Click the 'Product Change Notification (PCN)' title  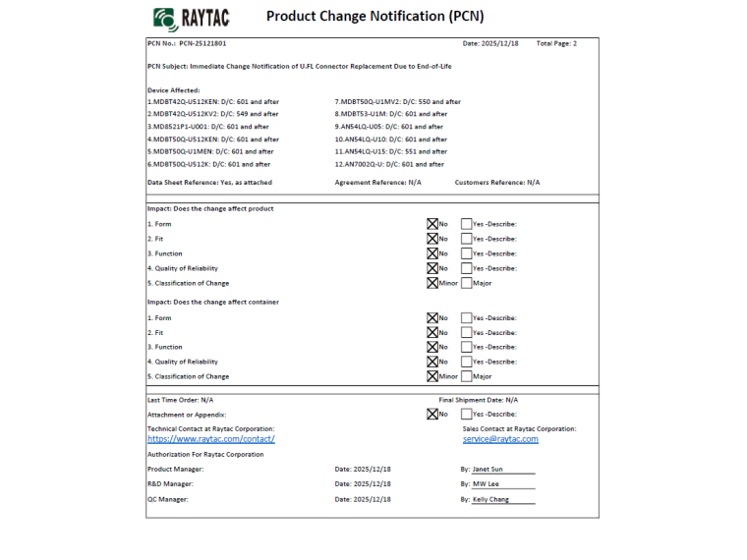coord(374,17)
